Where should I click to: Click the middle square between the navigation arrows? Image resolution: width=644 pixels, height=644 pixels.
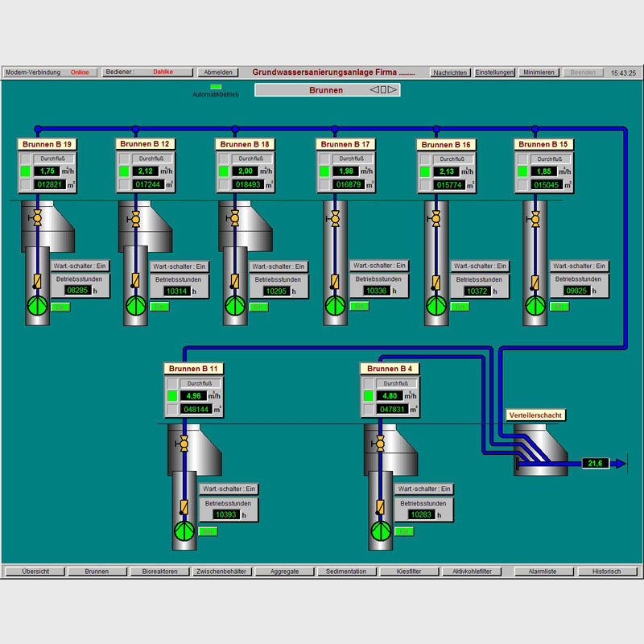point(383,90)
